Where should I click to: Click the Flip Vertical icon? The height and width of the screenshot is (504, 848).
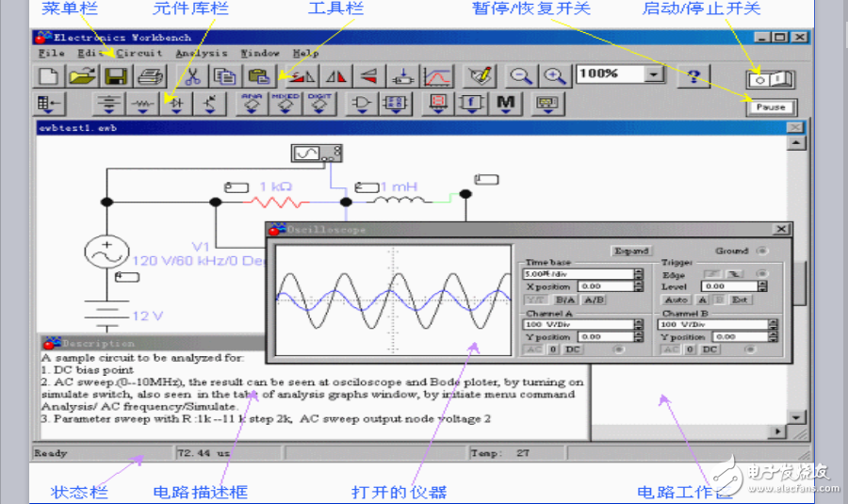369,76
